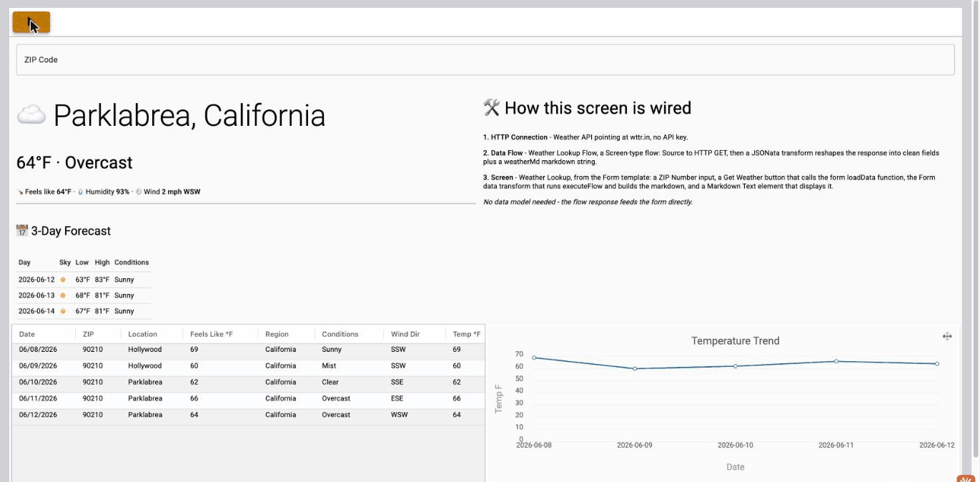Click the 2026-06-13 forecast row
Image resolution: width=980 pixels, height=482 pixels.
tap(84, 295)
